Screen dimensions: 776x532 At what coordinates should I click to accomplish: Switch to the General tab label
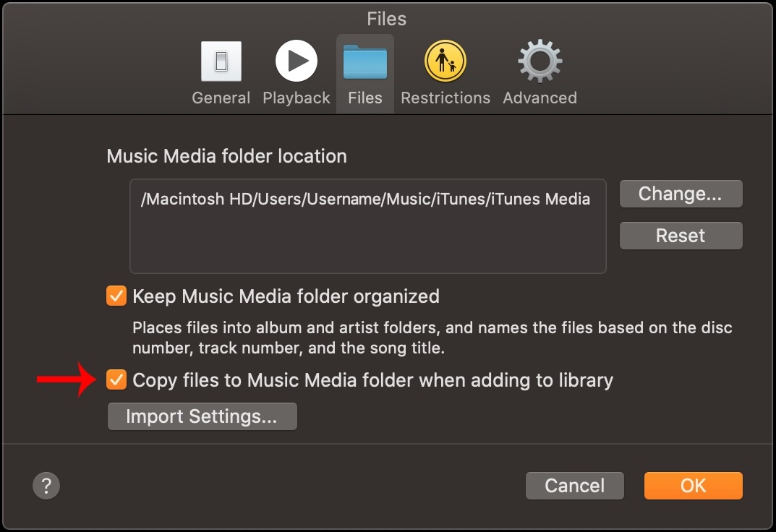coord(221,98)
